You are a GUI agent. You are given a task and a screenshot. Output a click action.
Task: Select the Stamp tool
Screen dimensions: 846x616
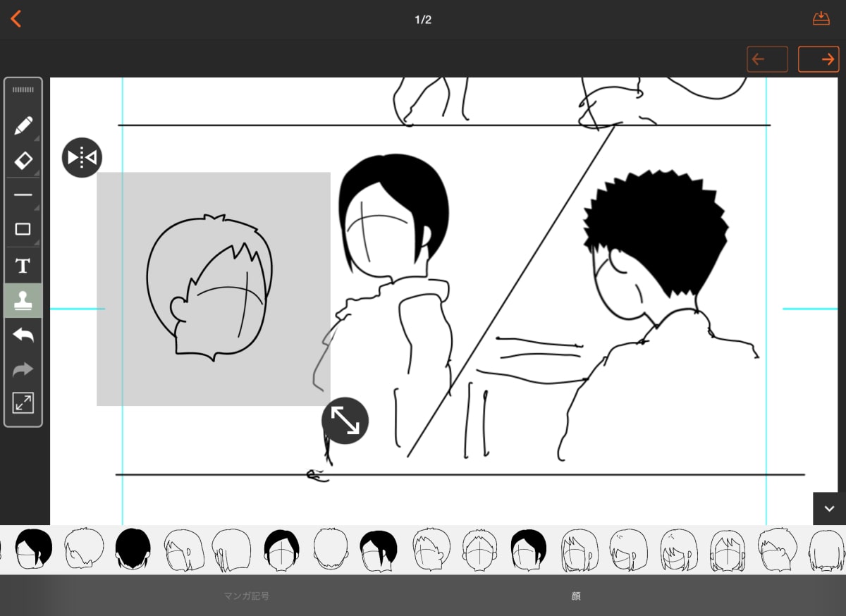click(x=23, y=300)
